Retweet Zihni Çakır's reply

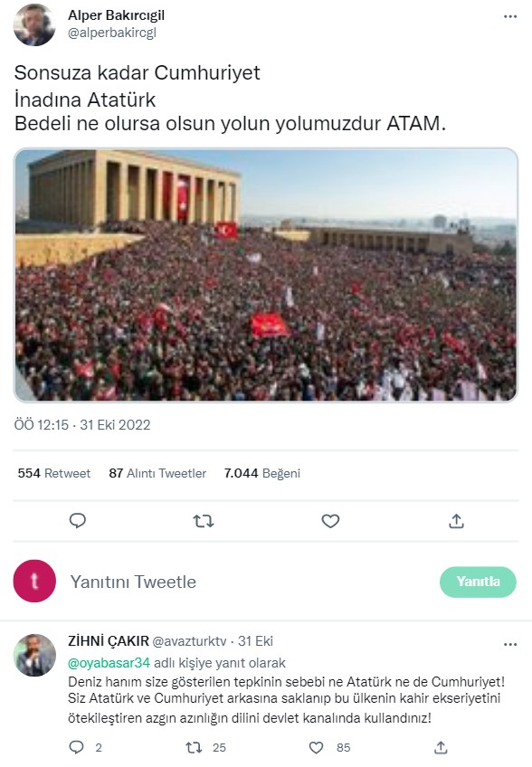click(194, 747)
